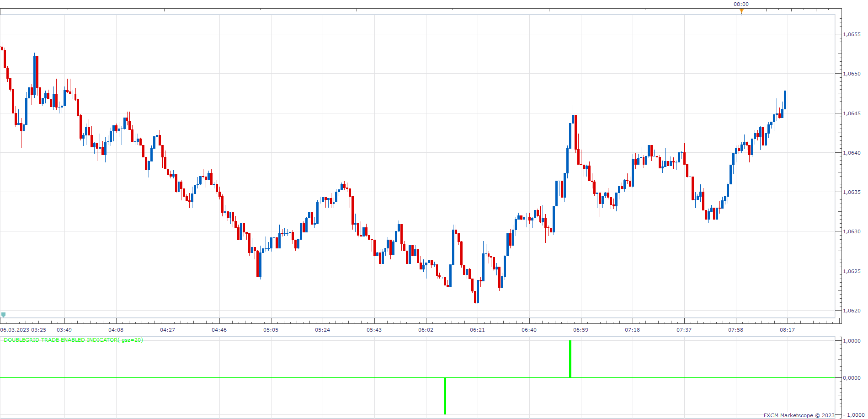Click the 1,0635 price axis label
The width and height of the screenshot is (868, 419).
coord(852,192)
